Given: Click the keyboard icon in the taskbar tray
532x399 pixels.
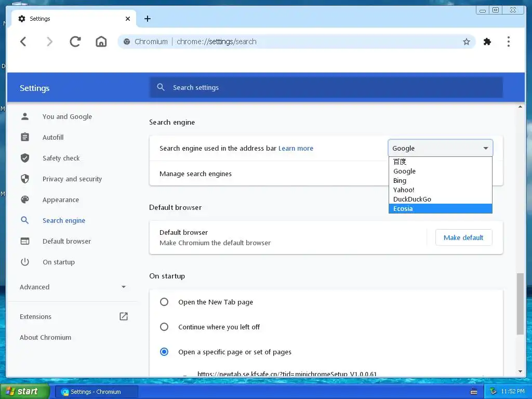Looking at the screenshot, I should (474, 392).
